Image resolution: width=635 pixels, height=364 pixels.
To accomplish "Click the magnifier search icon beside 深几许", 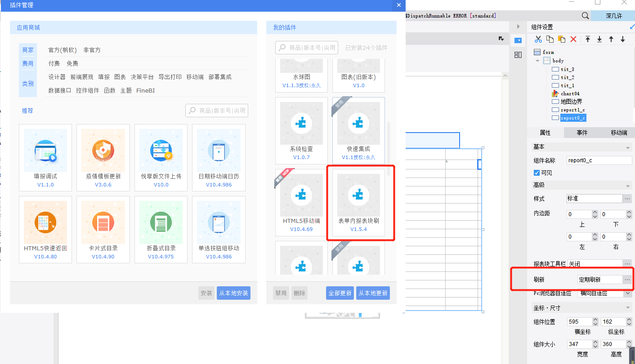I will (585, 16).
